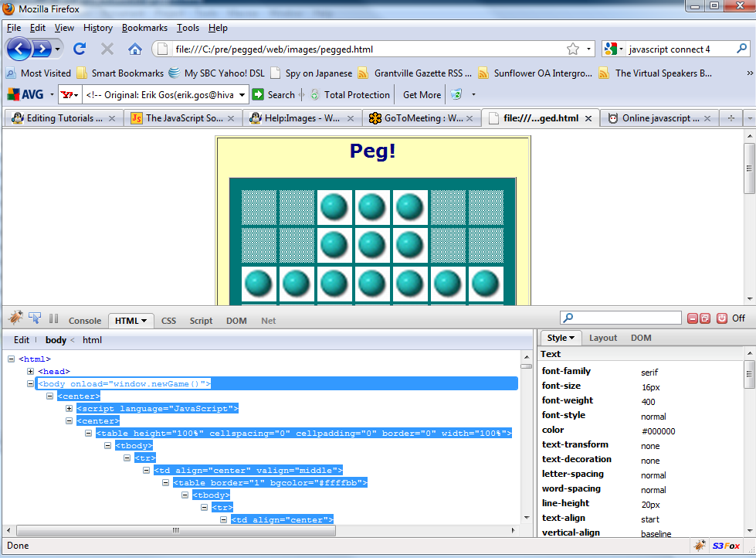List all tabs via the tab strip arrow
This screenshot has height=558, width=756.
(x=749, y=118)
